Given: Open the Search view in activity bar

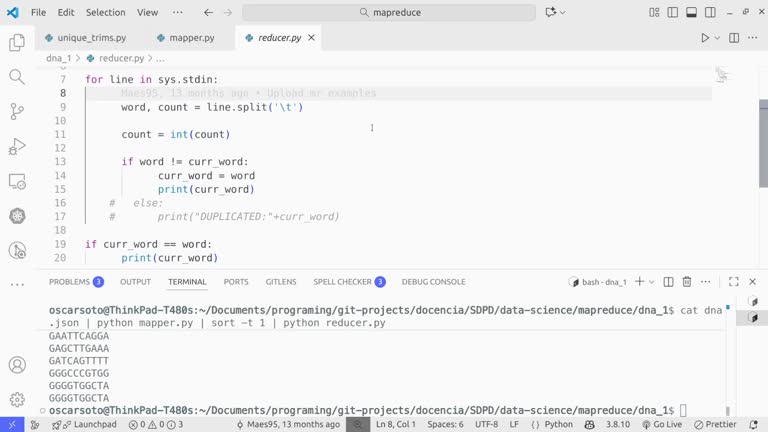Looking at the screenshot, I should point(17,77).
